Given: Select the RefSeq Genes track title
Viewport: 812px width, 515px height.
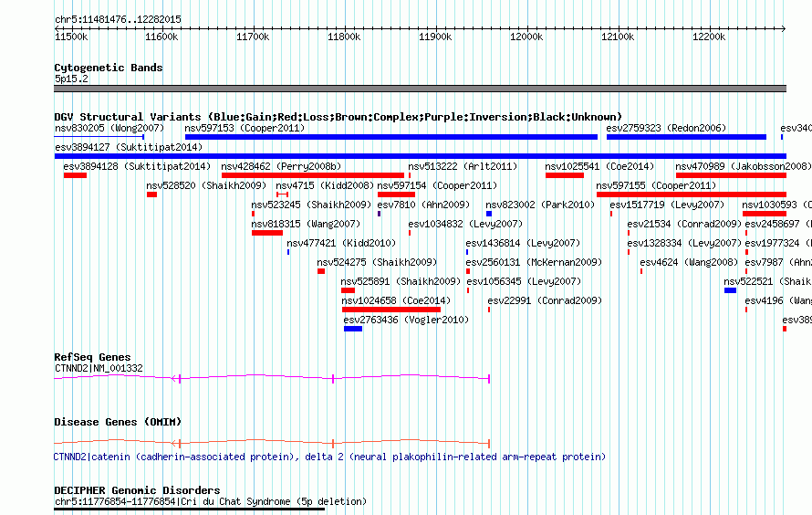Looking at the screenshot, I should click(92, 357).
